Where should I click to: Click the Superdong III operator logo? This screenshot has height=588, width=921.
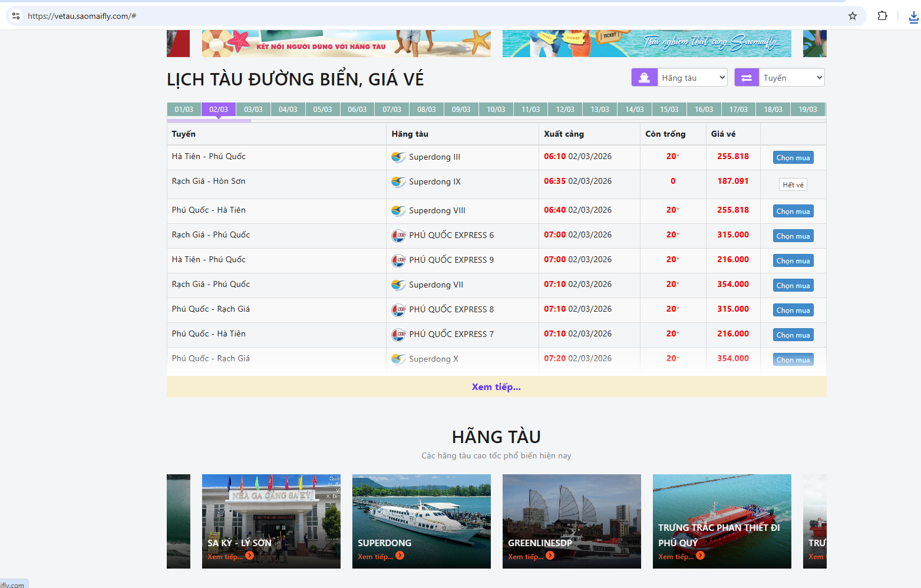tap(398, 157)
